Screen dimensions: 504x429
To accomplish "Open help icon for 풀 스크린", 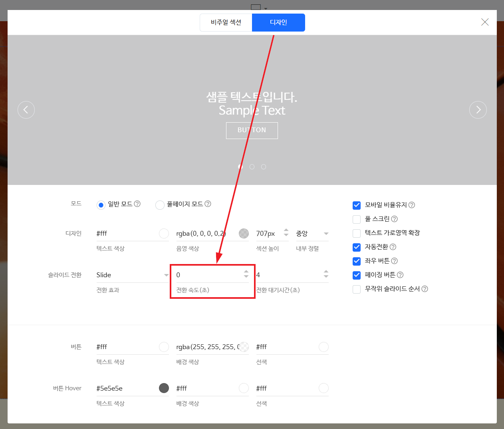I will tap(395, 219).
